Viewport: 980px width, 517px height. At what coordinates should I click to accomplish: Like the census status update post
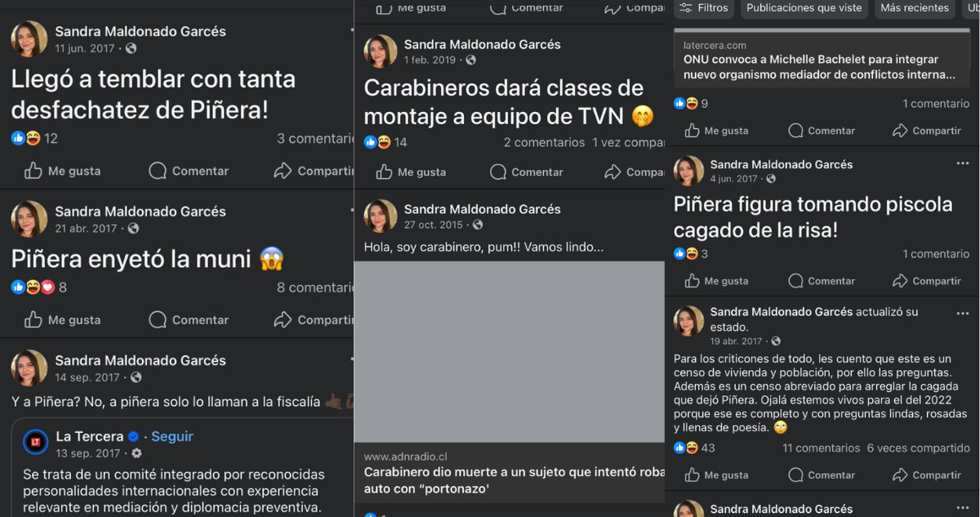[x=716, y=475]
